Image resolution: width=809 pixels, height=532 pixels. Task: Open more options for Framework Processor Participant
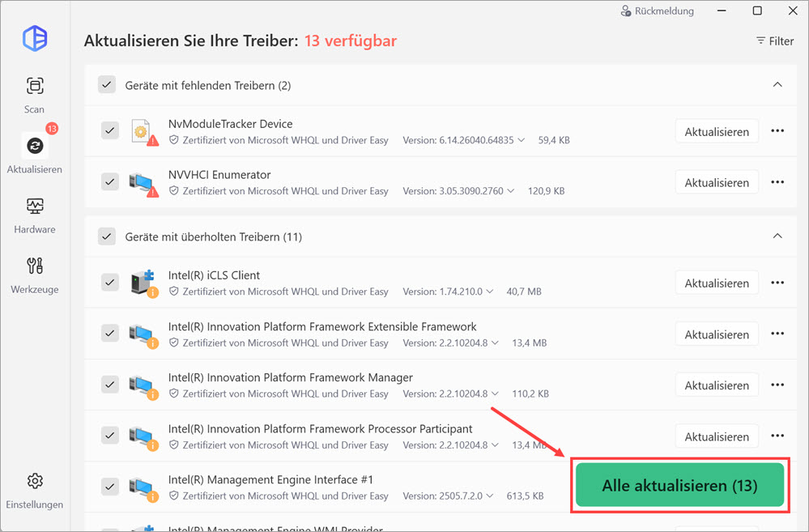tap(777, 436)
